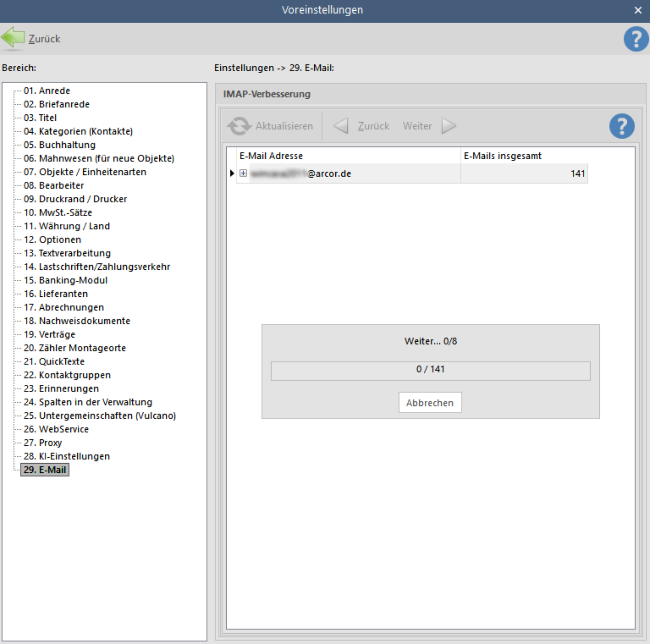This screenshot has height=644, width=650.
Task: Select 17. Abrechnungen
Action: (64, 307)
